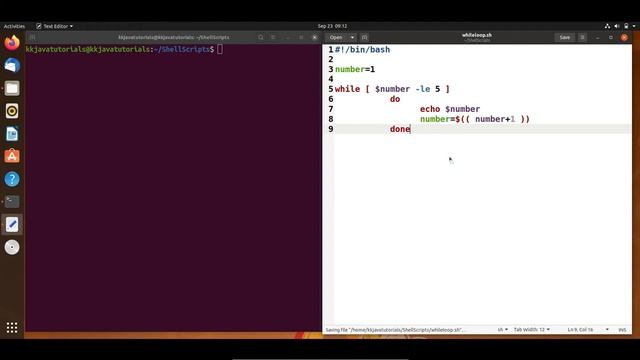Toggle the INS insert mode indicator
Screen dimensions: 640x360
622,329
